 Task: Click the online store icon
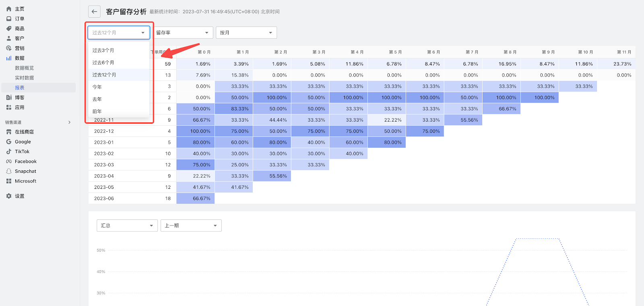pyautogui.click(x=9, y=132)
